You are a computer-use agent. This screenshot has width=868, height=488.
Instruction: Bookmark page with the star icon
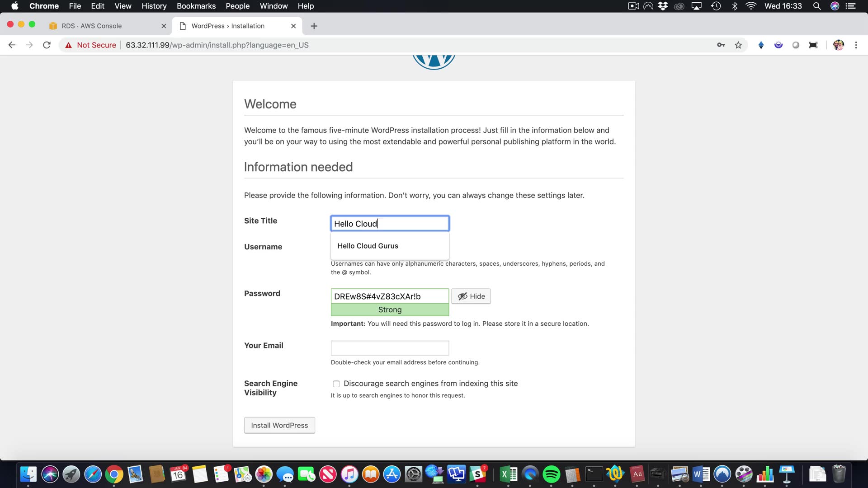(738, 45)
